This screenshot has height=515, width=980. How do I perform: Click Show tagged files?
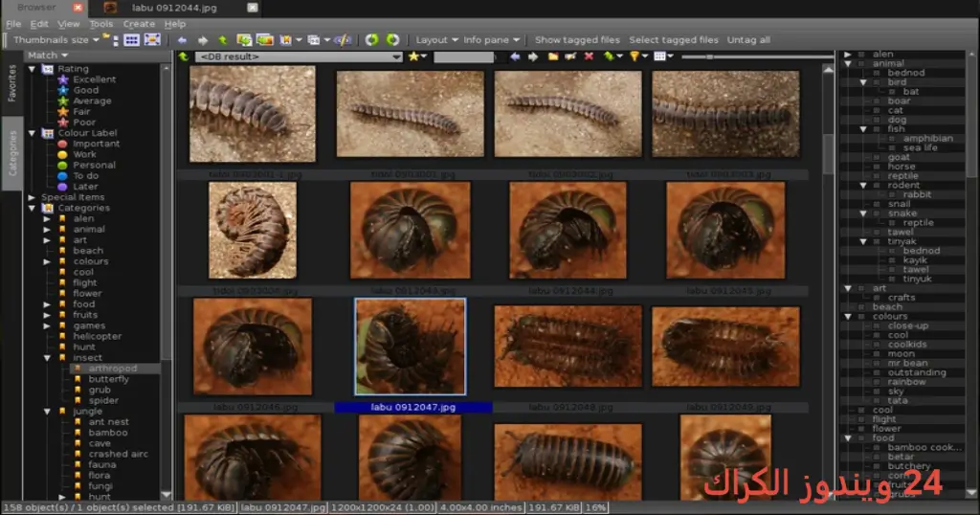coord(577,40)
